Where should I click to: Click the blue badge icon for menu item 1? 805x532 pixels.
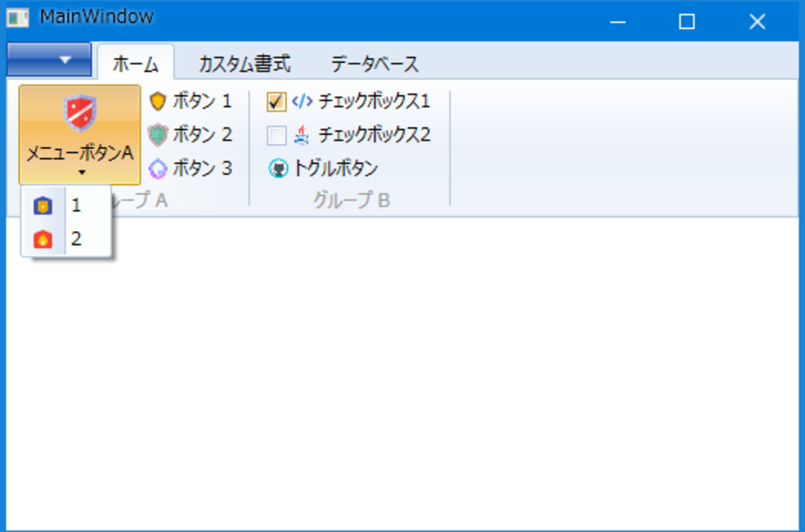click(x=43, y=206)
